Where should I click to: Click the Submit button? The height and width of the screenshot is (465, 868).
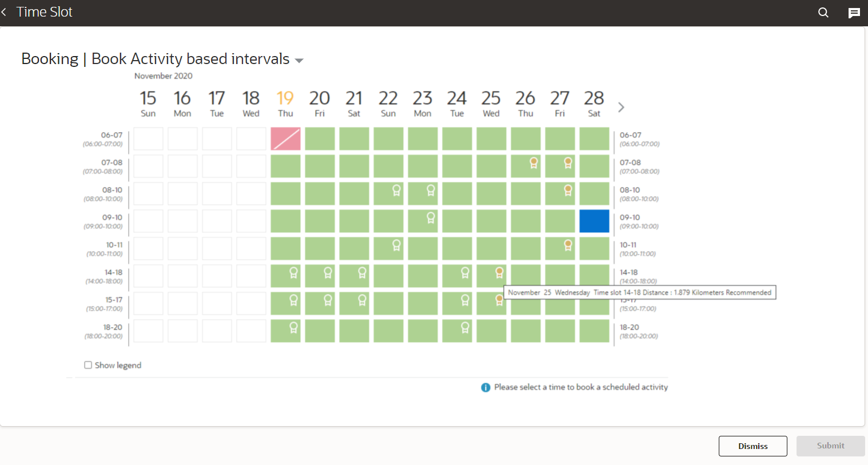click(830, 446)
